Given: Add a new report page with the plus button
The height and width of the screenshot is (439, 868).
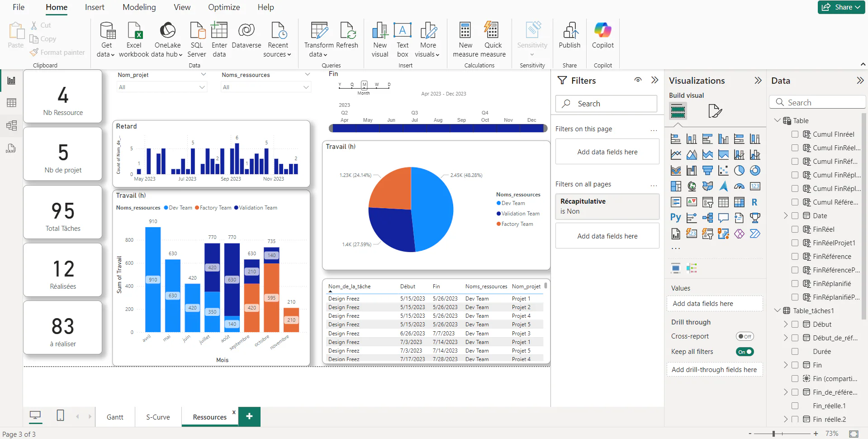Looking at the screenshot, I should tap(249, 416).
